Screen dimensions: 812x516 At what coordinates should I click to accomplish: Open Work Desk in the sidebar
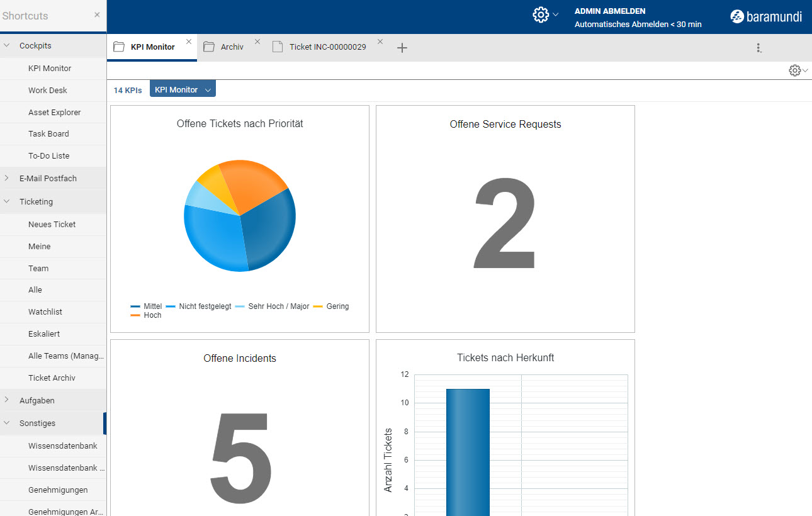click(x=48, y=90)
